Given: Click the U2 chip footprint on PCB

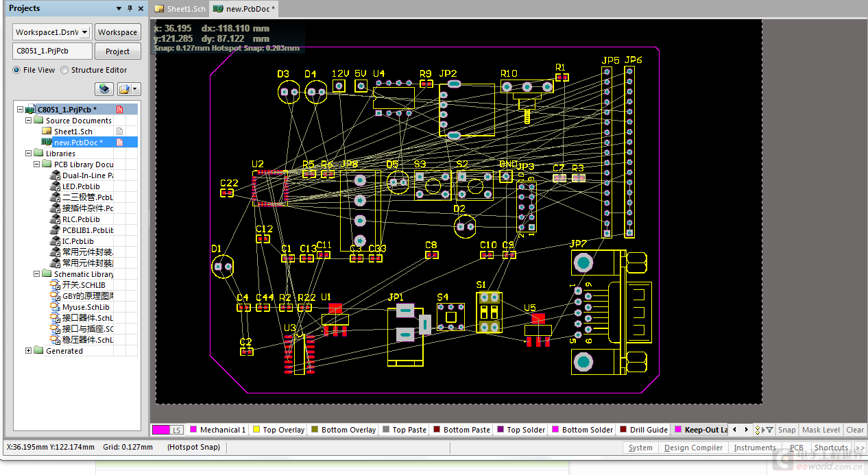Looking at the screenshot, I should point(269,188).
